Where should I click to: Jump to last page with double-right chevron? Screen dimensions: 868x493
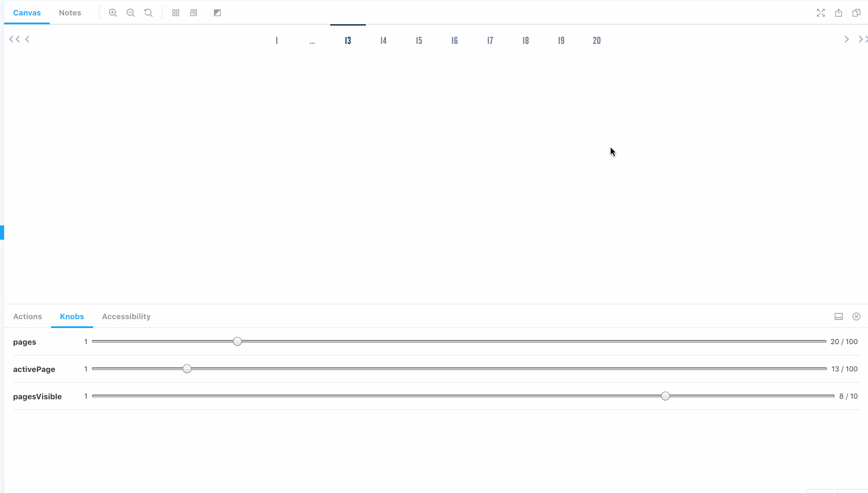(x=863, y=39)
